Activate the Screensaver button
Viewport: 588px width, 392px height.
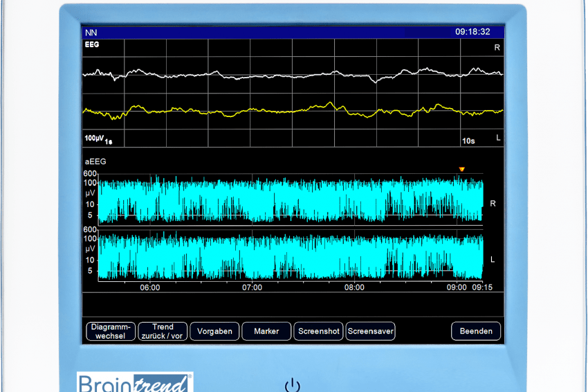[x=370, y=331]
